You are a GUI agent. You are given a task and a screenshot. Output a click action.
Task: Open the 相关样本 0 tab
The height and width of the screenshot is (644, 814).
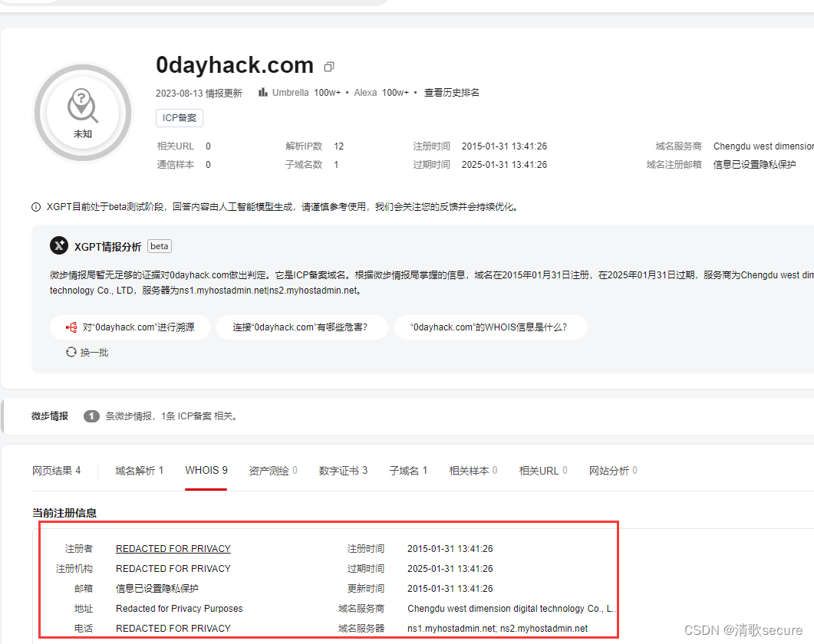[x=473, y=471]
